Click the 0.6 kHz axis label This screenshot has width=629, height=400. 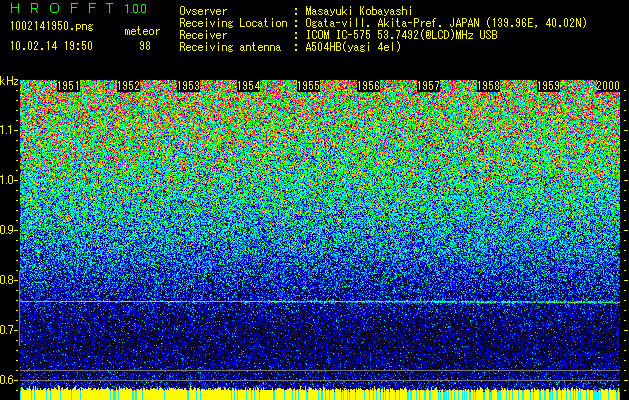(x=8, y=380)
